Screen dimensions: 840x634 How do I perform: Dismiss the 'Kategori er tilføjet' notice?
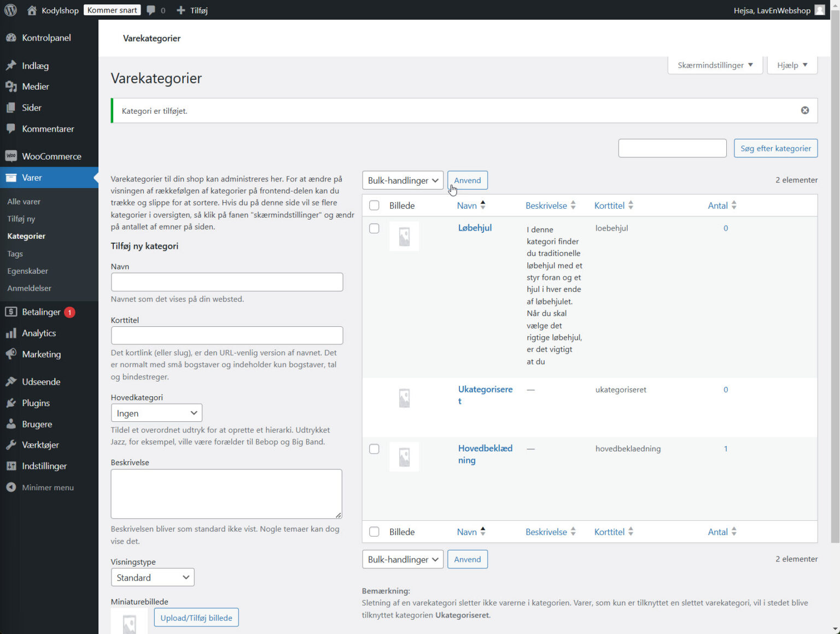click(x=805, y=110)
